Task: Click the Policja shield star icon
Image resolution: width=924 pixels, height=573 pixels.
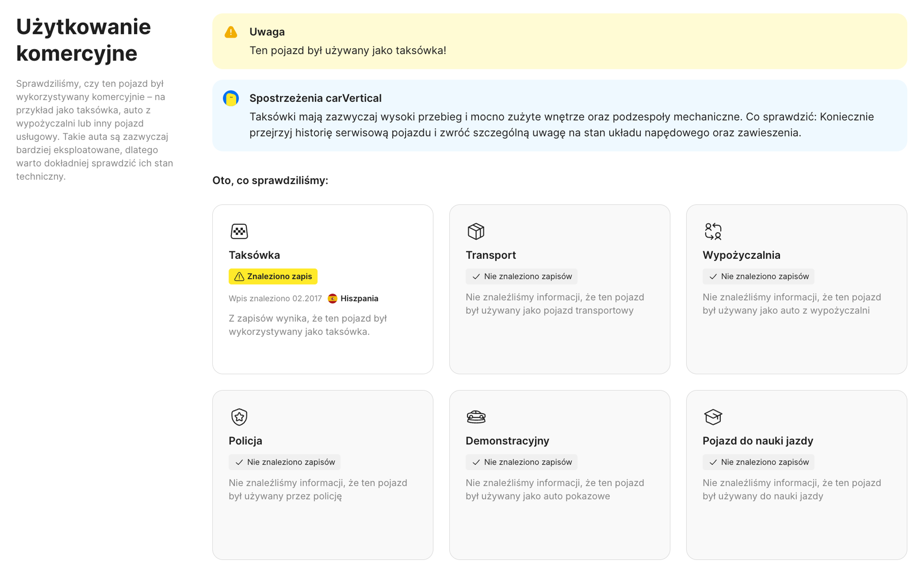Action: [239, 417]
